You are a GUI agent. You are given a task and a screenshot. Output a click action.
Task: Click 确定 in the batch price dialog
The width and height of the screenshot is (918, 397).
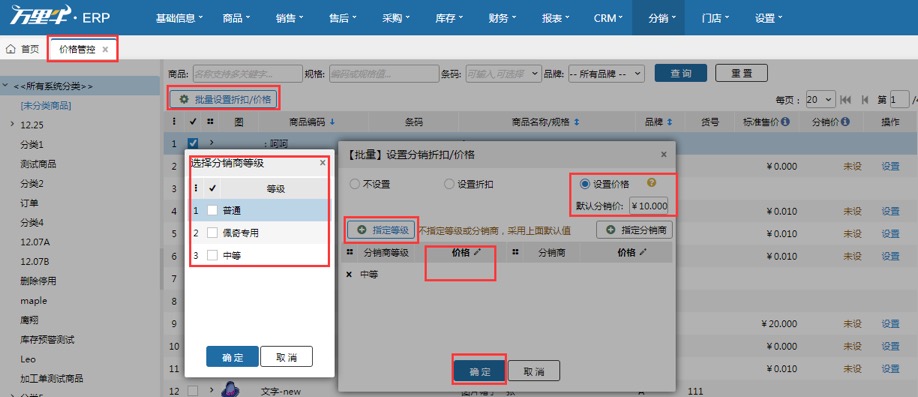click(480, 371)
